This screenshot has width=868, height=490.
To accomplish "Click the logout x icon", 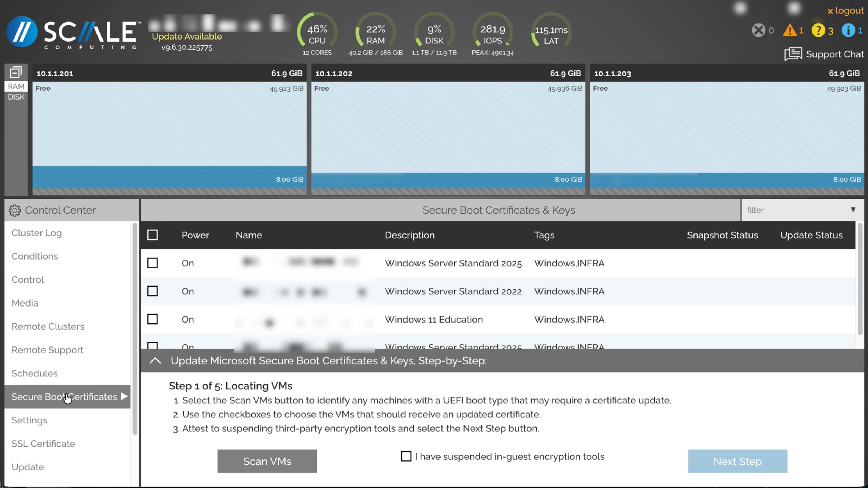I will click(x=830, y=12).
